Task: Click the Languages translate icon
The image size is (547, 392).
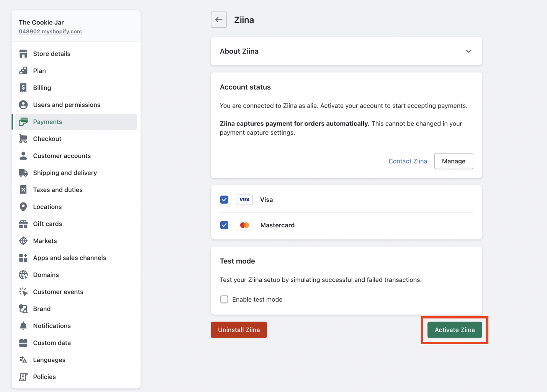Action: [x=23, y=360]
